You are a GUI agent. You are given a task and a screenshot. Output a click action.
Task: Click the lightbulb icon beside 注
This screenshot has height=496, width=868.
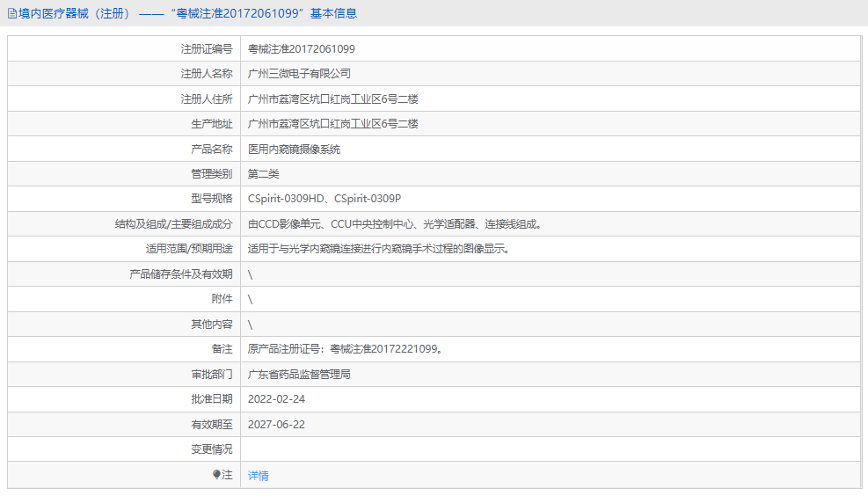coord(216,474)
